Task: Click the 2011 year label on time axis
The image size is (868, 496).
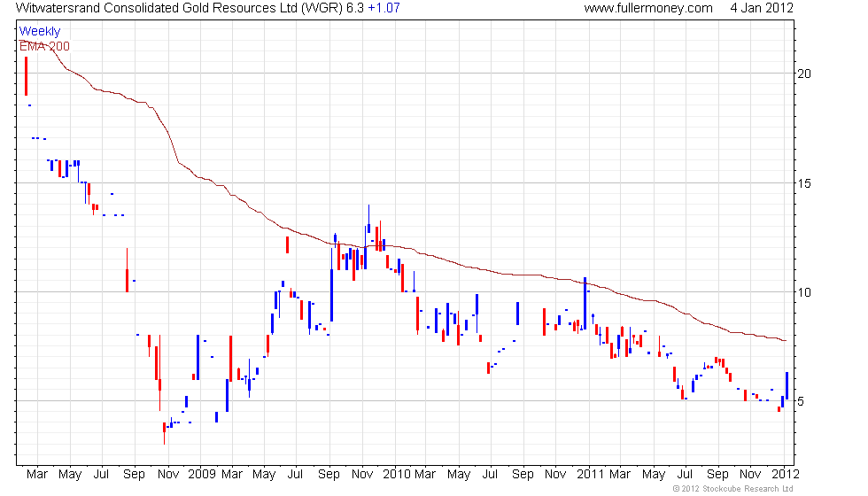Action: point(590,475)
